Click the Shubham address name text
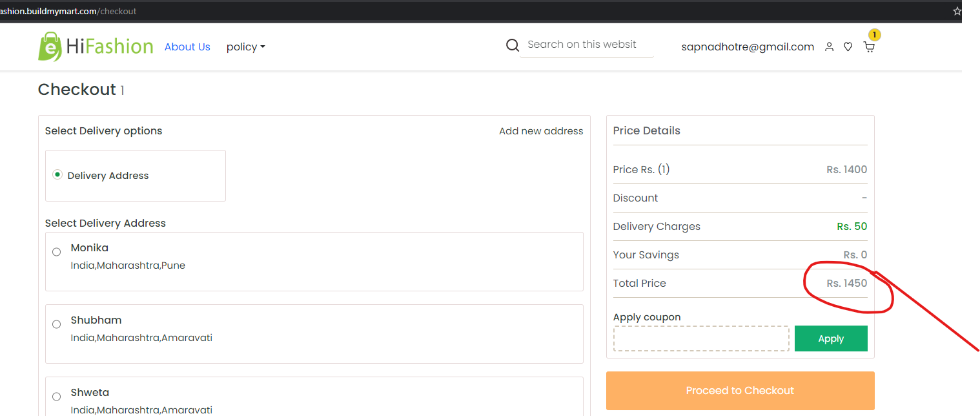 (96, 320)
